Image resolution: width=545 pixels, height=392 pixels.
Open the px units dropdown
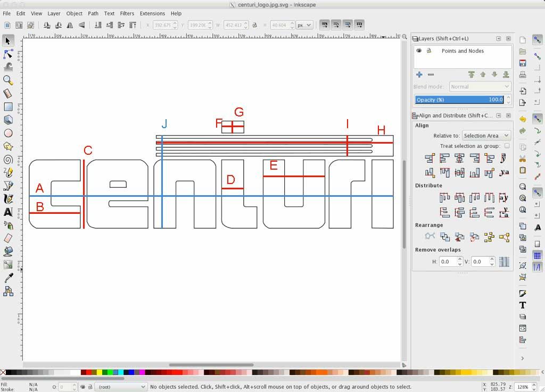click(x=304, y=25)
